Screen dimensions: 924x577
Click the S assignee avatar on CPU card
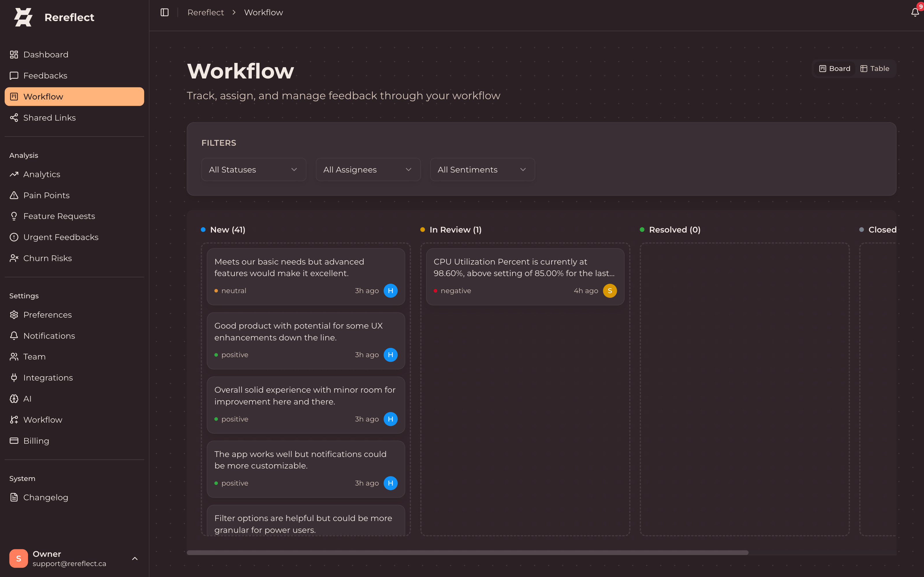click(x=610, y=291)
